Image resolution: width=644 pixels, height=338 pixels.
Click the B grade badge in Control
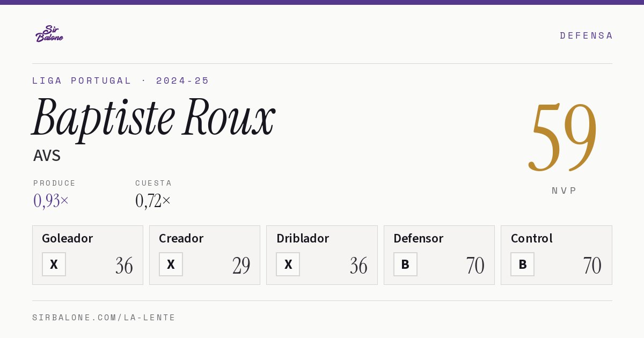coord(522,264)
